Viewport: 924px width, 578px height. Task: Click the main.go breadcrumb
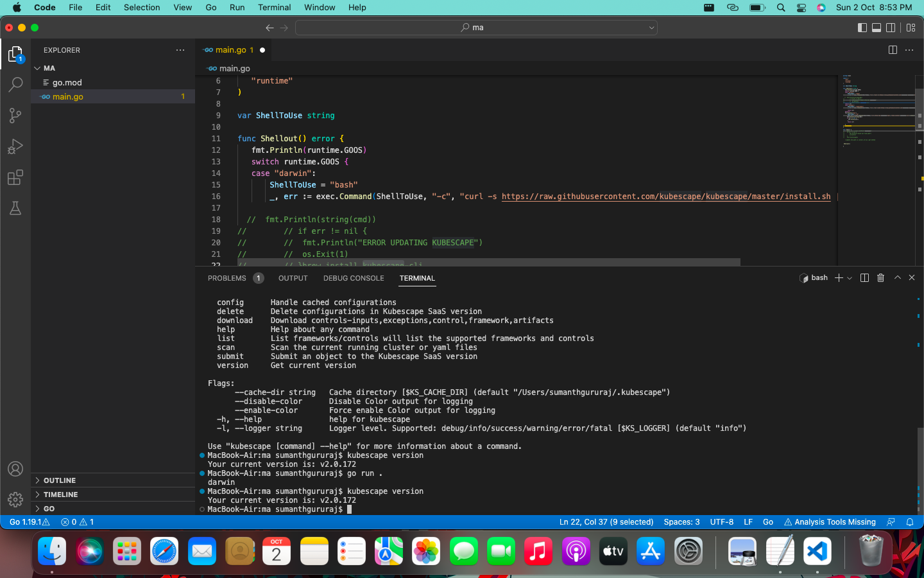point(229,69)
